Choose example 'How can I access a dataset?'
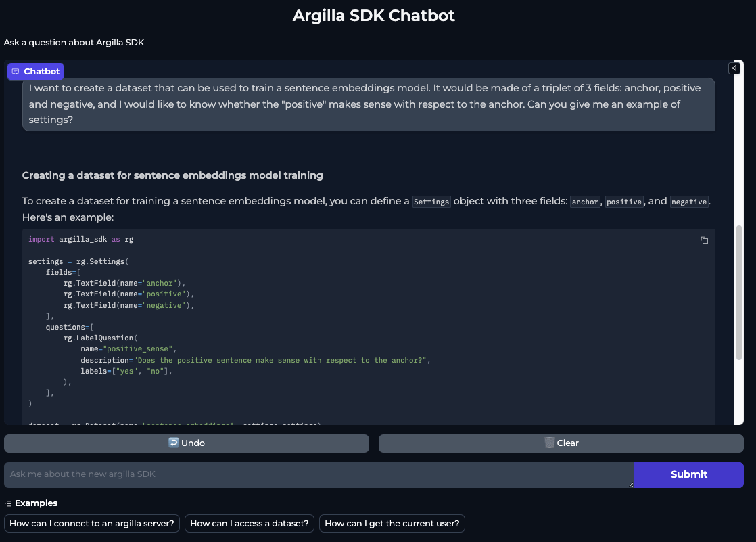Screen dimensions: 756x542 coord(249,523)
